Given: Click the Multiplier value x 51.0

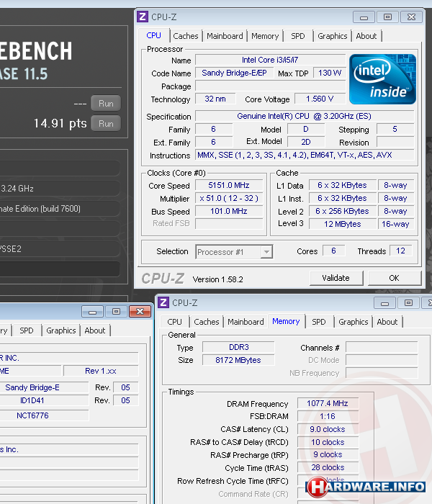Looking at the screenshot, I should [x=229, y=198].
